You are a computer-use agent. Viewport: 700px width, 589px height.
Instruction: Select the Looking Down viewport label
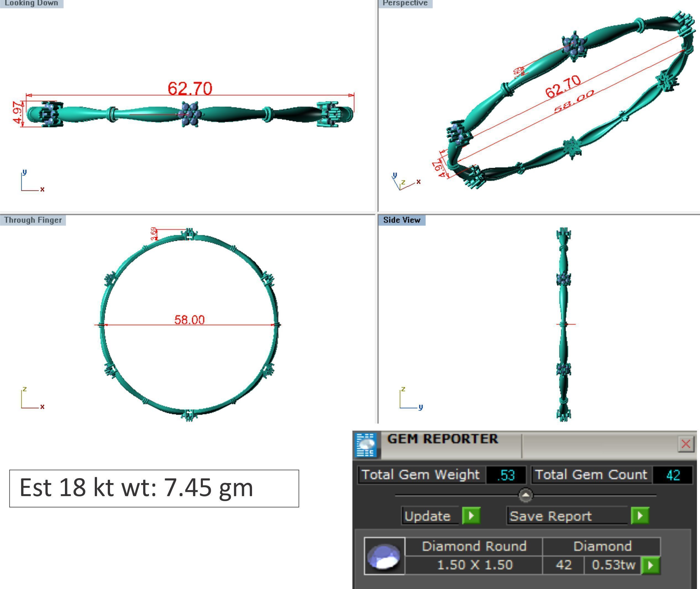(x=31, y=3)
